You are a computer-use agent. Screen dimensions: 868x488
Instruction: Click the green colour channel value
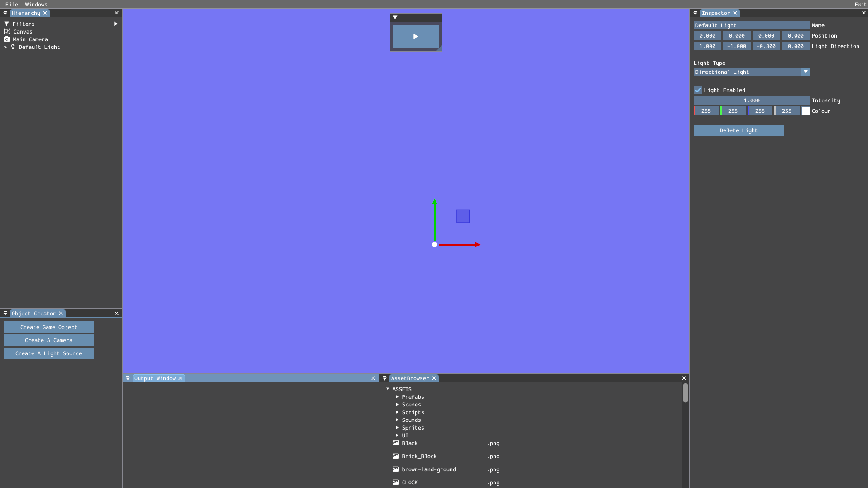click(x=733, y=111)
